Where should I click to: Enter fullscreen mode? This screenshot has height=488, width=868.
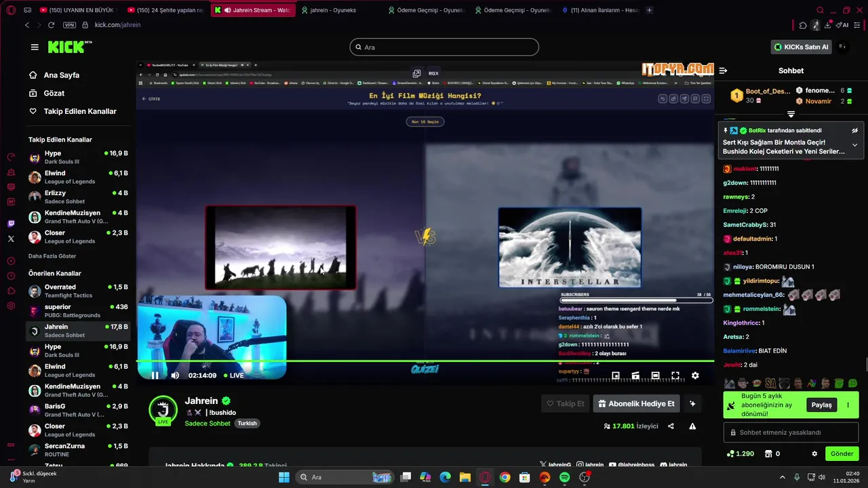pyautogui.click(x=675, y=375)
